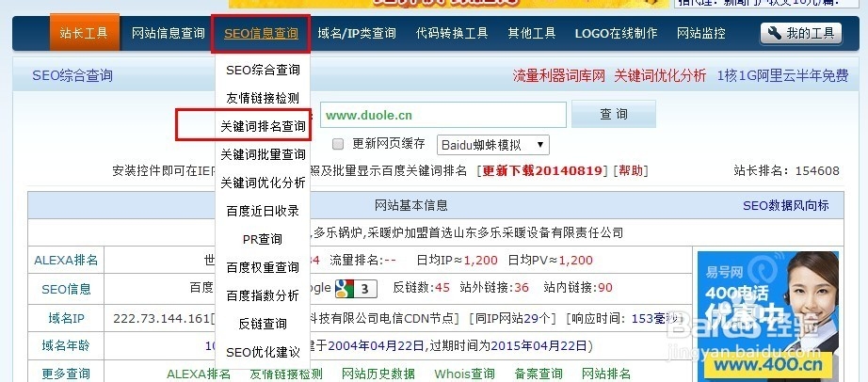Select 友情链接检测 in the dropdown menu
The height and width of the screenshot is (382, 868).
click(x=263, y=99)
